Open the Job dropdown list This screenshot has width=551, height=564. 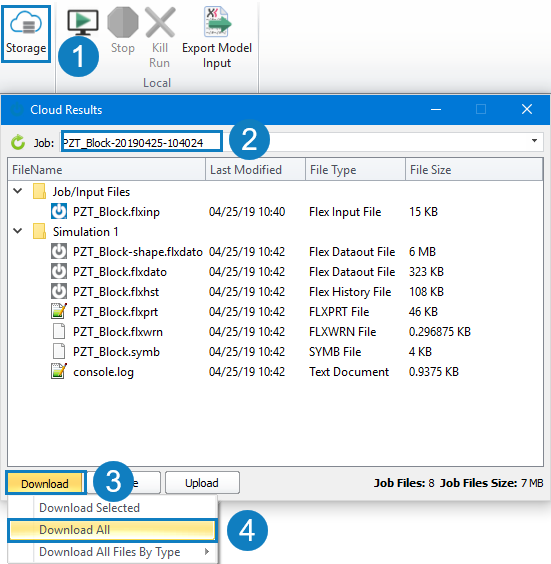tap(534, 141)
